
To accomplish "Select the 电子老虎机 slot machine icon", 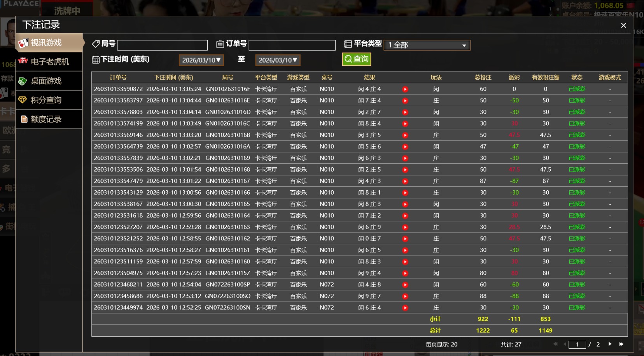I will point(23,61).
